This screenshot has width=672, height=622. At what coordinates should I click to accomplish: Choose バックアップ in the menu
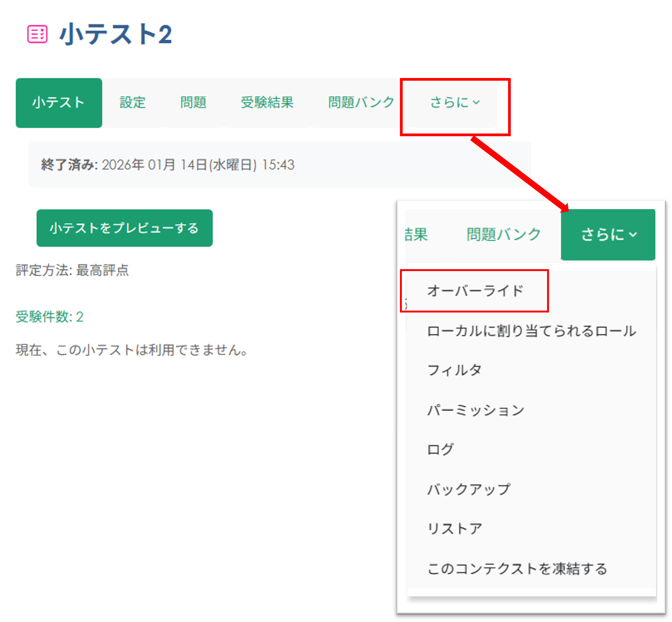pos(469,489)
